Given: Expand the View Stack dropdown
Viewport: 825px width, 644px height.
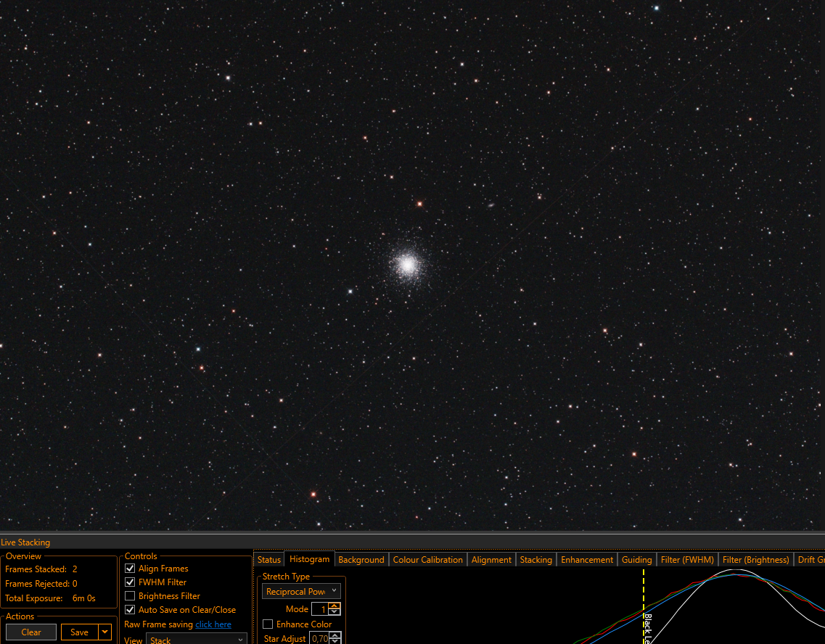Looking at the screenshot, I should 196,640.
